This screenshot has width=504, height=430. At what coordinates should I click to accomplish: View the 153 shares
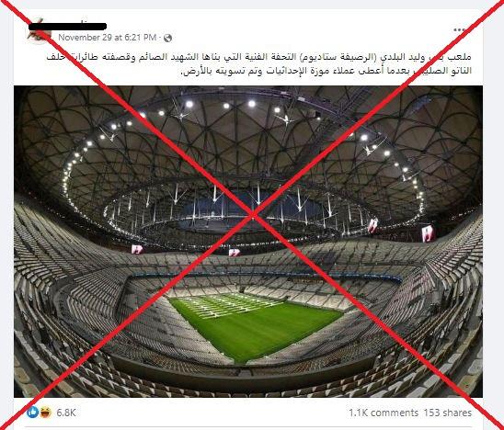[447, 413]
